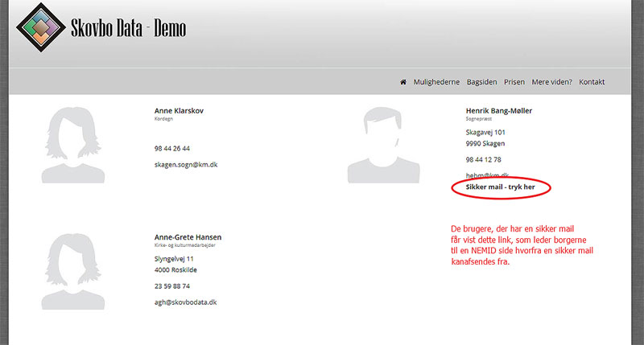
Task: Open the Kontakt page
Action: (x=592, y=82)
